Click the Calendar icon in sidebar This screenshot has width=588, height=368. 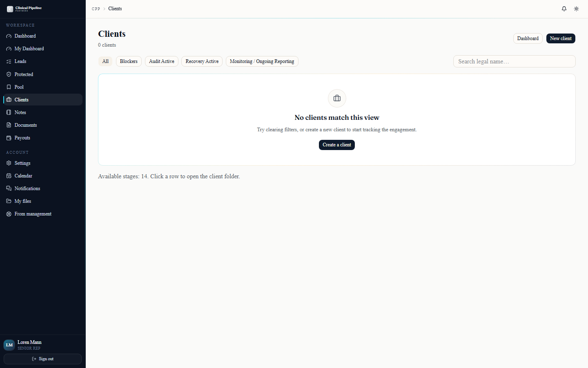[9, 176]
